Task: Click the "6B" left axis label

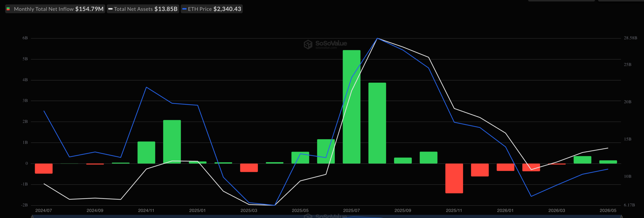Action: 25,38
